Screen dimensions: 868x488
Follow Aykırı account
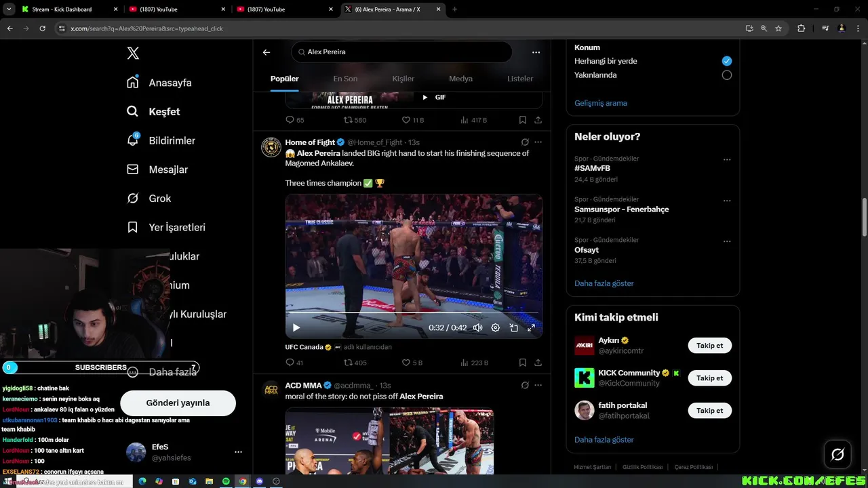coord(710,346)
